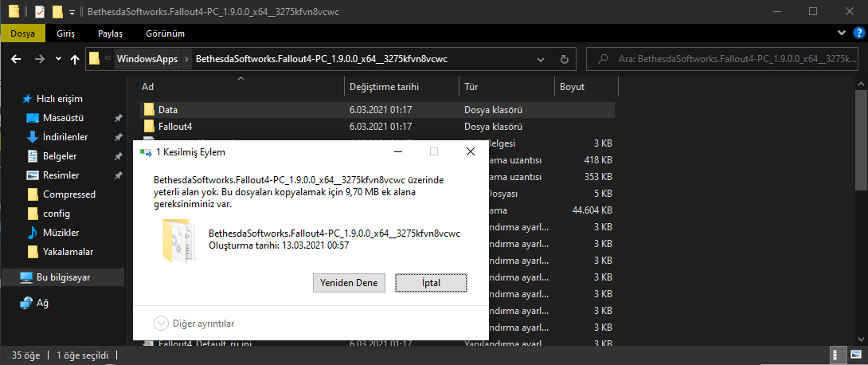The height and width of the screenshot is (365, 868).
Task: Click the Data folder icon
Action: tap(148, 110)
